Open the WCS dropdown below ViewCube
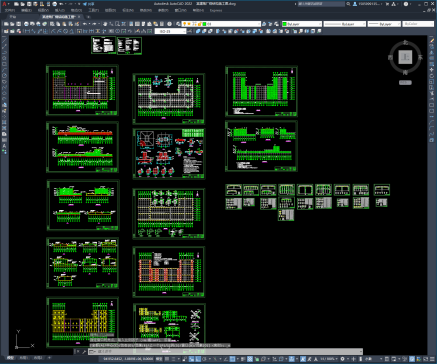Viewport: 437px width, 364px height. pos(405,82)
